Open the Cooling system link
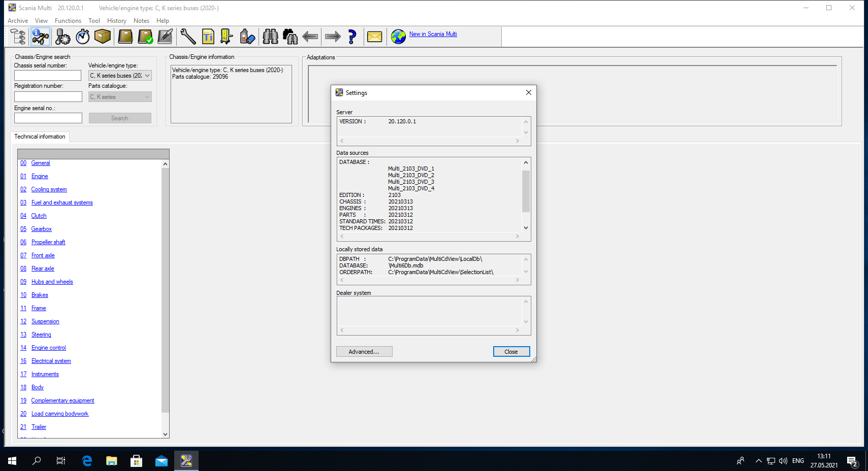 [x=49, y=189]
